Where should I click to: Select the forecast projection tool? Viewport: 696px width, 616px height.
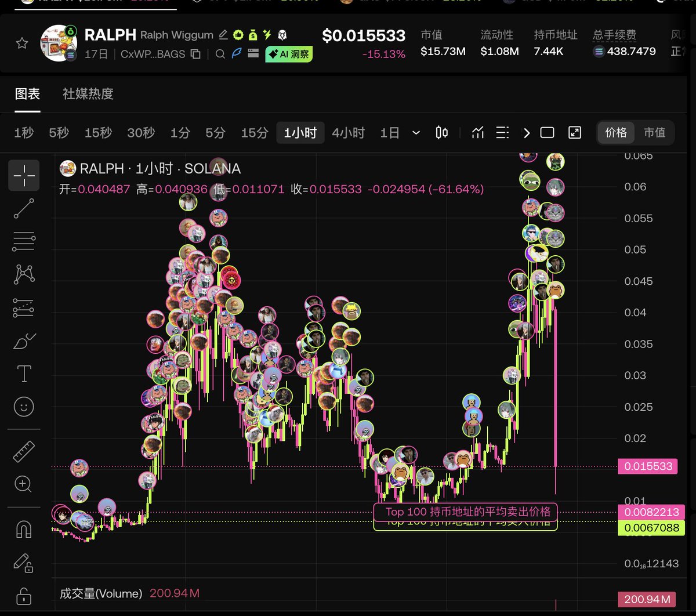click(x=24, y=308)
